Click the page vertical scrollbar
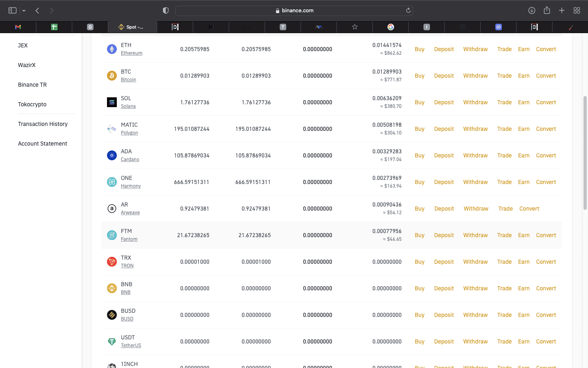Viewport: 588px width, 368px height. tap(585, 153)
